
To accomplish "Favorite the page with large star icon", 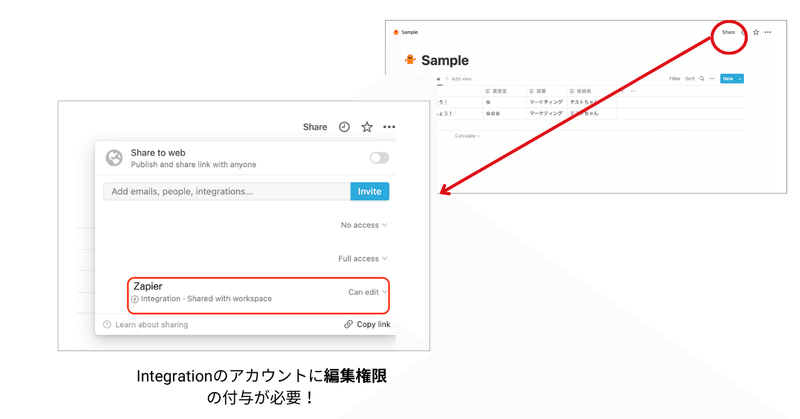I will point(367,127).
